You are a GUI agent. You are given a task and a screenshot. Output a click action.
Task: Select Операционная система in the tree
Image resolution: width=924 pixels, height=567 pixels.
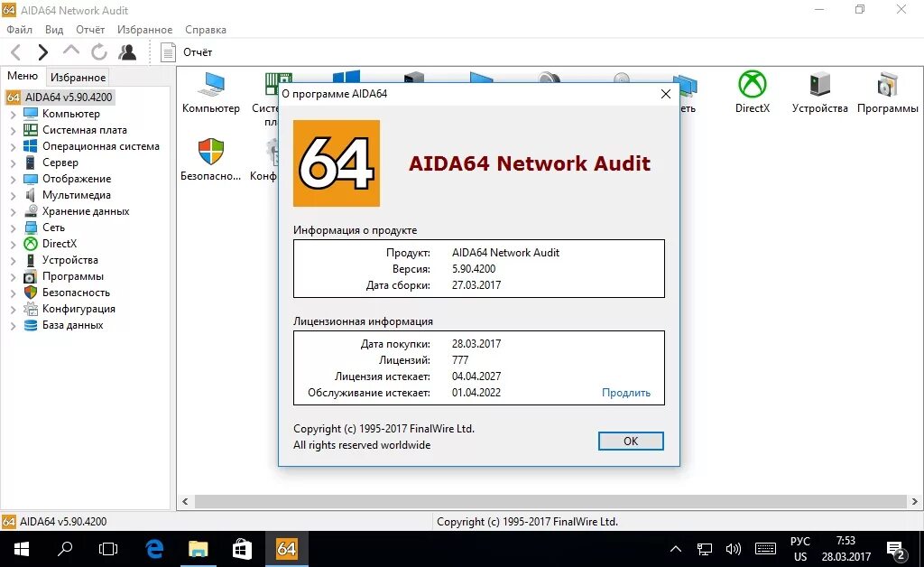point(91,146)
